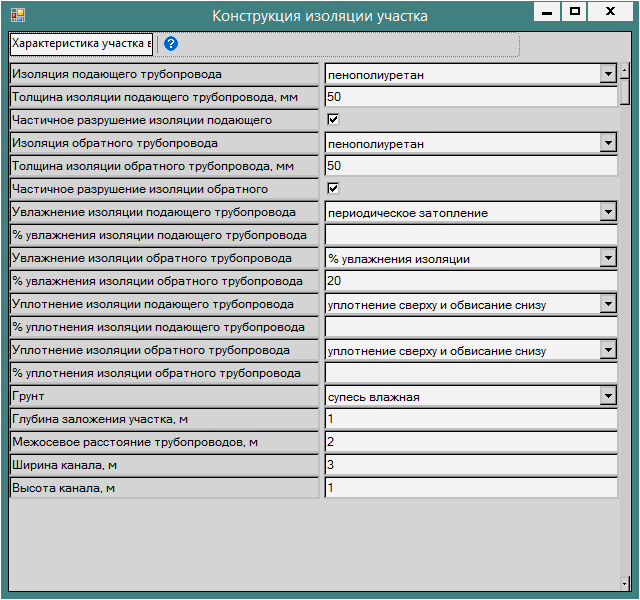
Task: Click the Высота канала input field
Action: (x=470, y=489)
